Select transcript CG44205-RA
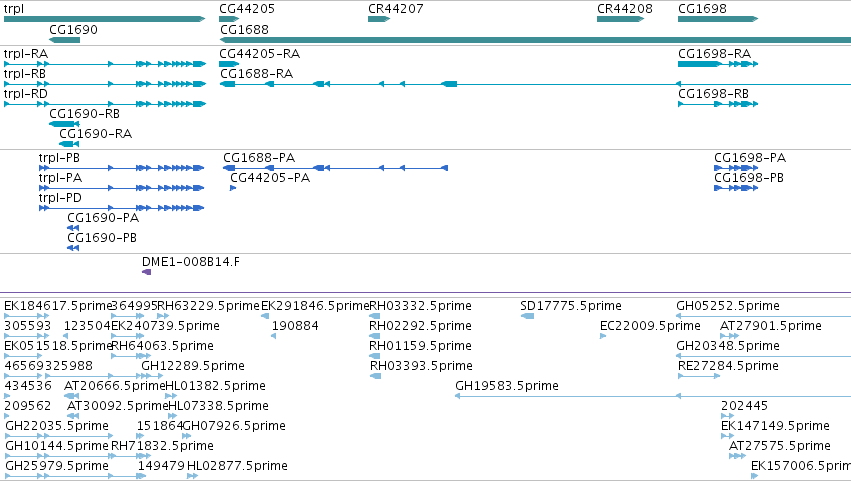Viewport: 851px width, 481px height. [x=228, y=64]
